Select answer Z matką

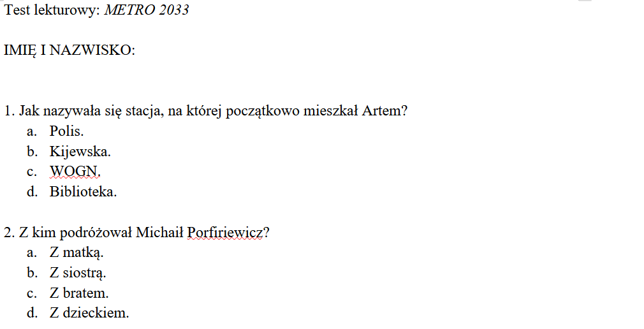click(77, 252)
